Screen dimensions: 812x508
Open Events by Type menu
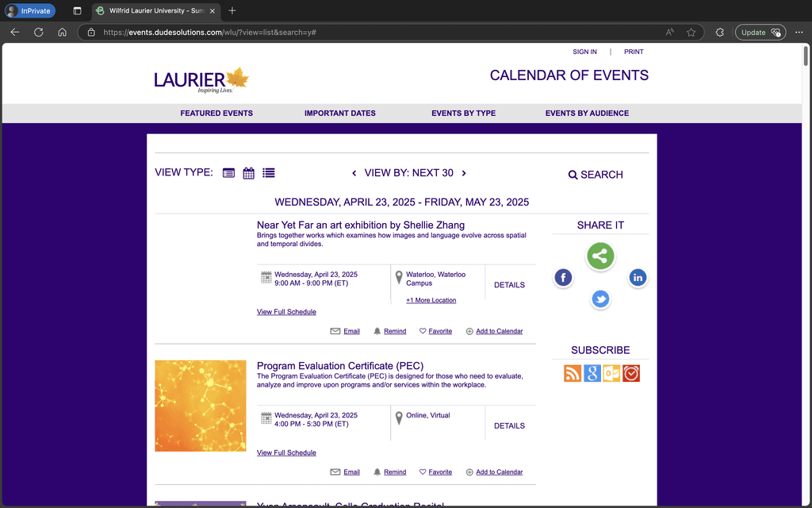point(463,113)
